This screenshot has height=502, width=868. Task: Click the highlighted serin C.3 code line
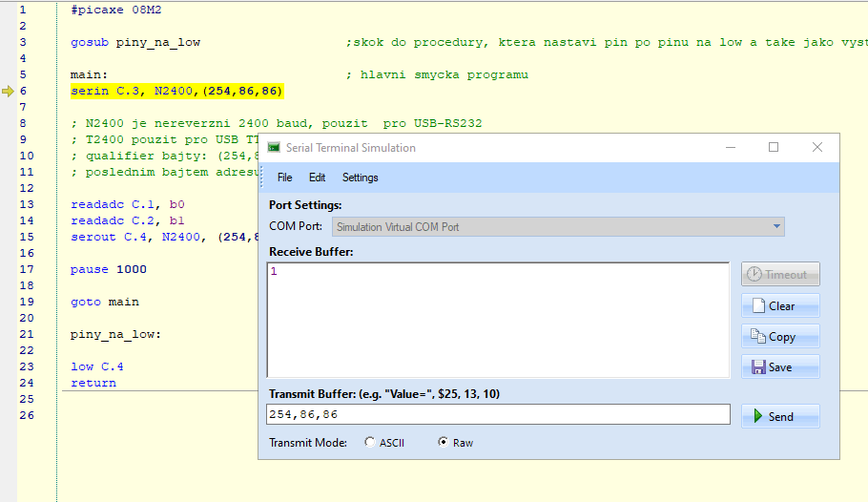tap(176, 91)
